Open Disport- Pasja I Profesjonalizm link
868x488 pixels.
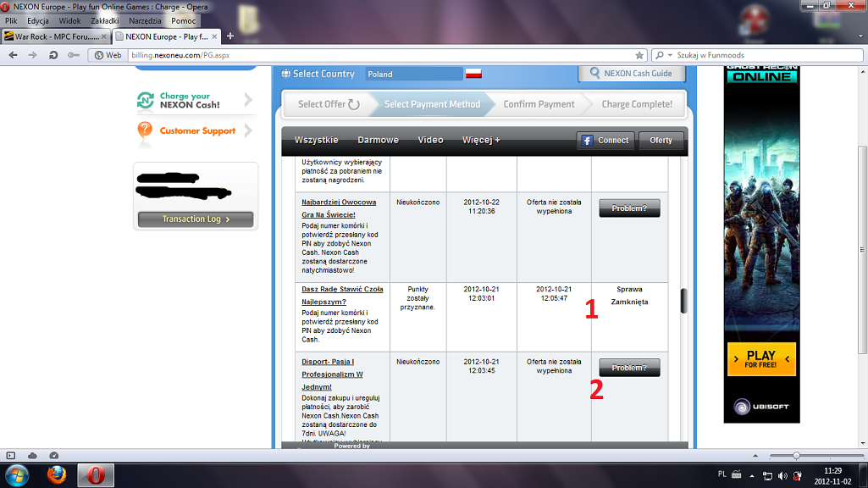[x=332, y=374]
